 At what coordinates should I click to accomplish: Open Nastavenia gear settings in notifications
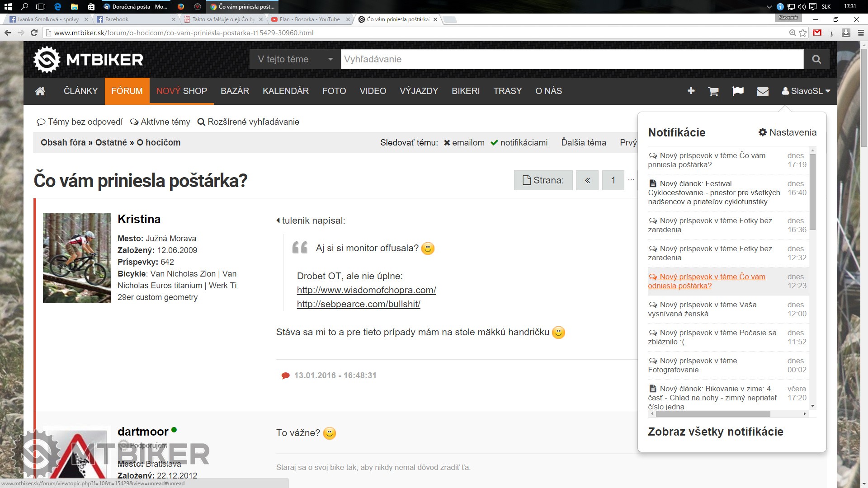788,132
